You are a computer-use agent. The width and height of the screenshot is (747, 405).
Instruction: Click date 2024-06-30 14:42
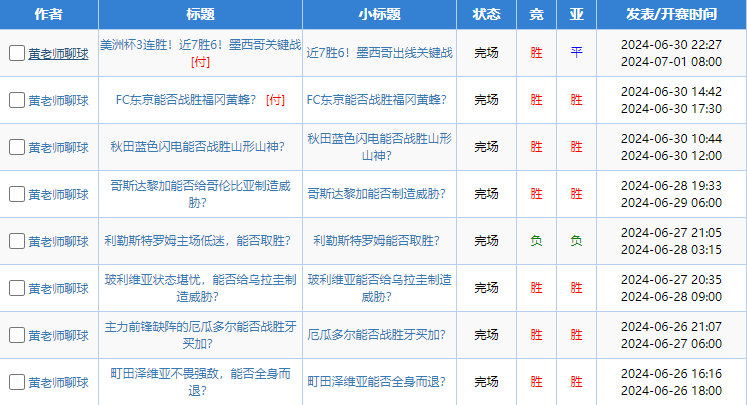(x=671, y=91)
